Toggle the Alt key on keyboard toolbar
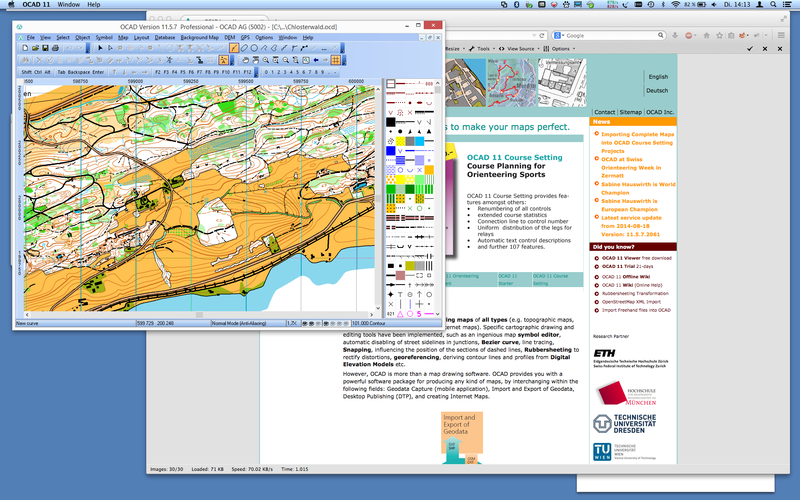The width and height of the screenshot is (800, 500). click(x=47, y=72)
